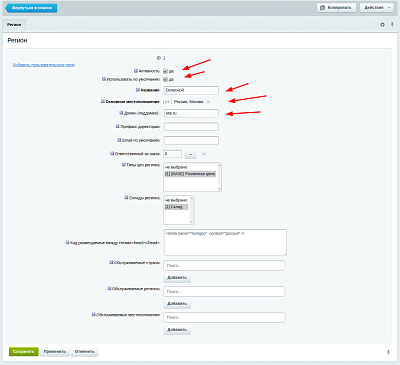Save with the green Сохранить button
This screenshot has height=365, width=400.
coord(24,351)
